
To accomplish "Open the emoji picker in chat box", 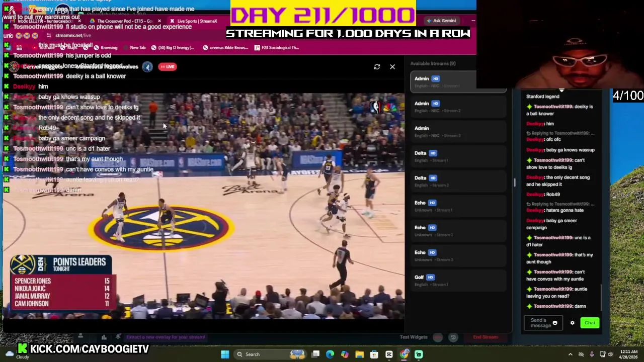I will [555, 323].
